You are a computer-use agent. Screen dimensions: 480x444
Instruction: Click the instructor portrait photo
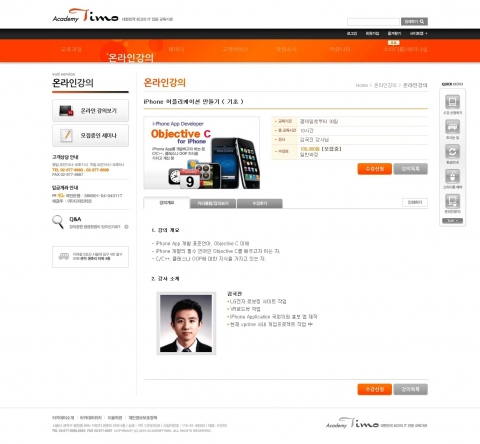186,323
